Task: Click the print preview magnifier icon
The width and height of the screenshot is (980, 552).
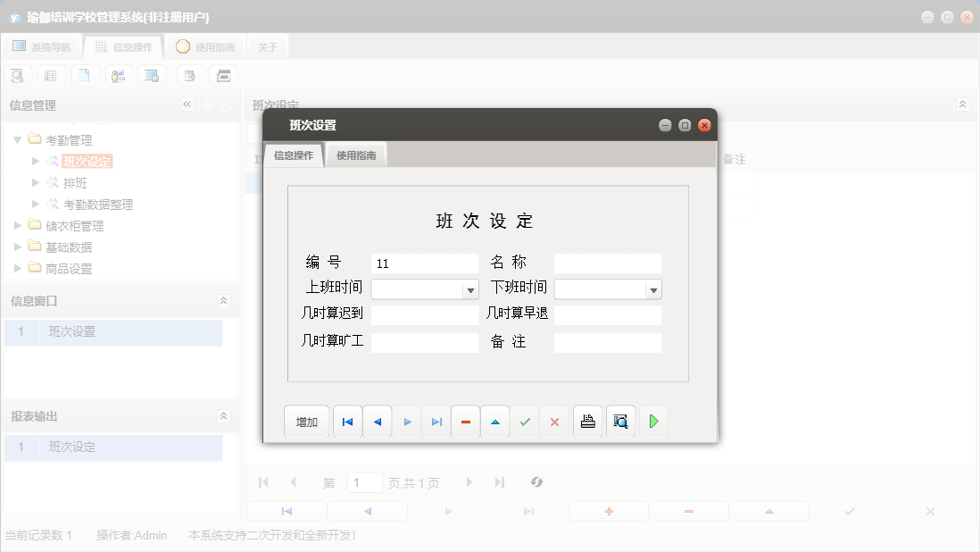Action: (620, 421)
